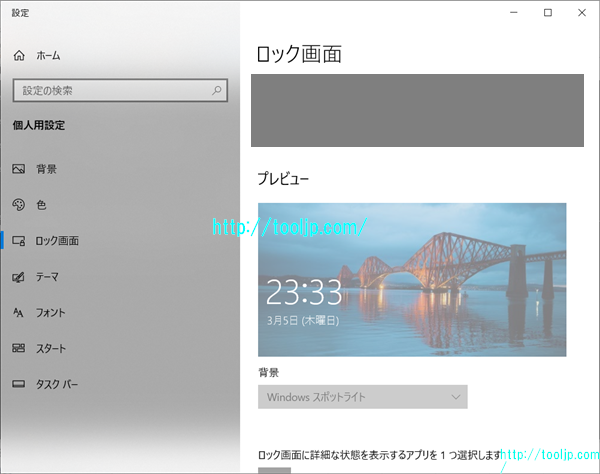Click the ロック画面 page title

click(x=299, y=54)
